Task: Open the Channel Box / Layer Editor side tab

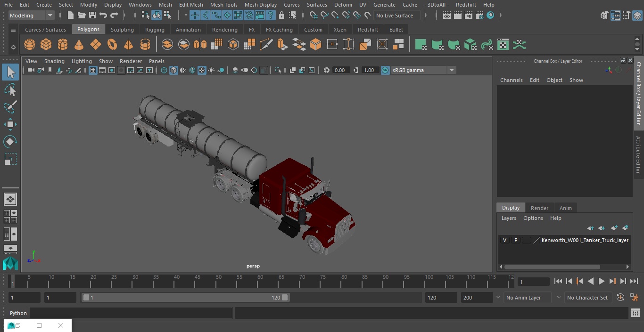Action: click(638, 93)
